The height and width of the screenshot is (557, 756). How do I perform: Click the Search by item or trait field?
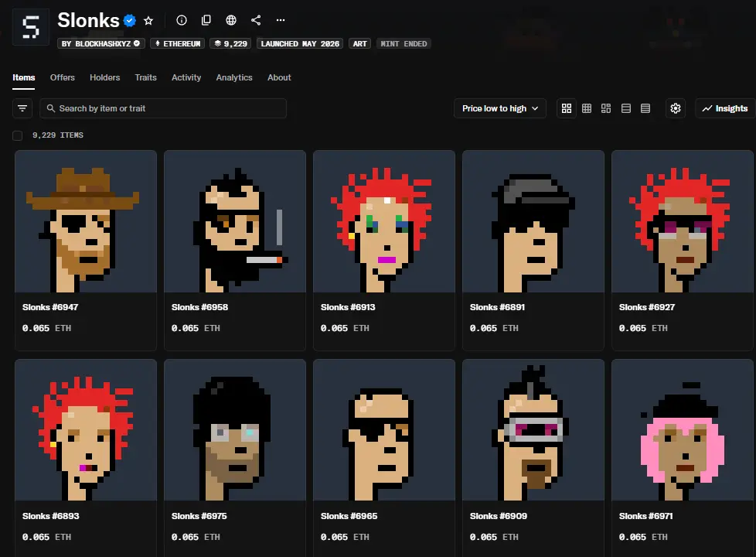click(x=163, y=108)
